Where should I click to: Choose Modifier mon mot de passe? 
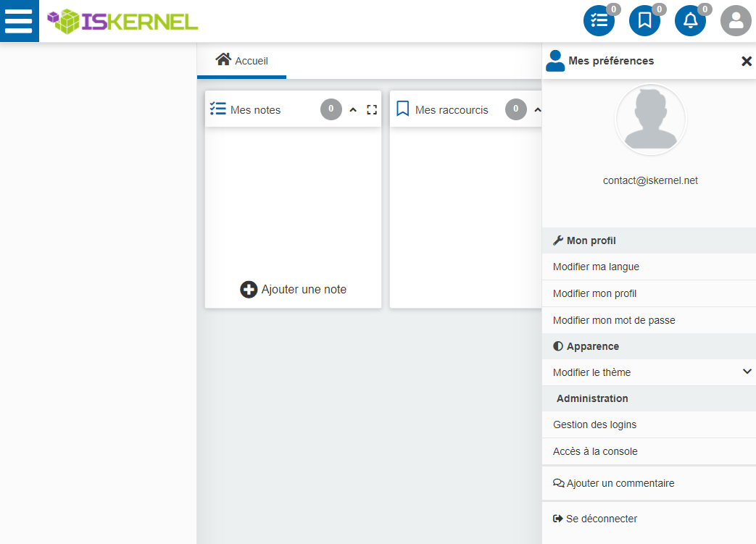click(614, 320)
